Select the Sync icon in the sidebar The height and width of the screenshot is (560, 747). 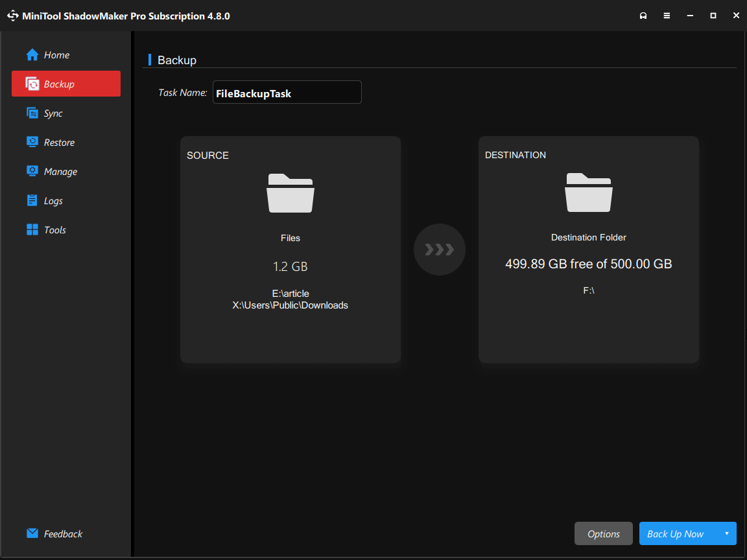(32, 113)
